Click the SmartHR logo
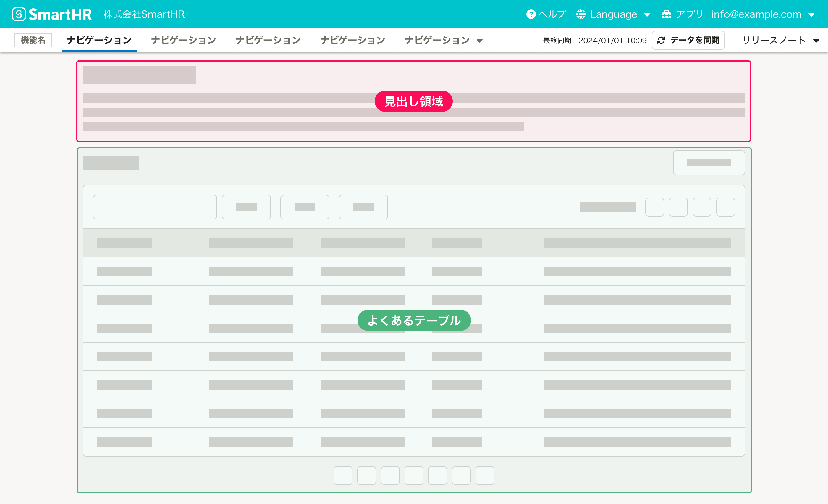 pos(52,14)
